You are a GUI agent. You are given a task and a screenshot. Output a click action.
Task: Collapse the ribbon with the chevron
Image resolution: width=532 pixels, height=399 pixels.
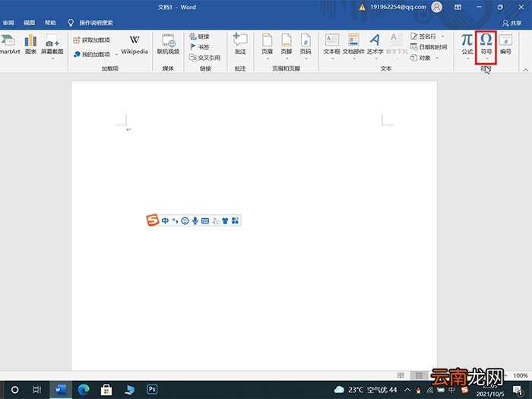pos(526,70)
